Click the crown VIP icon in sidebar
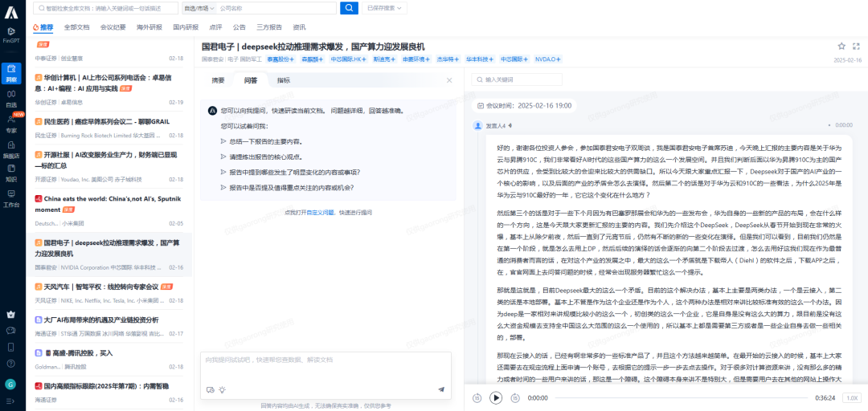This screenshot has width=868, height=411. point(10,314)
